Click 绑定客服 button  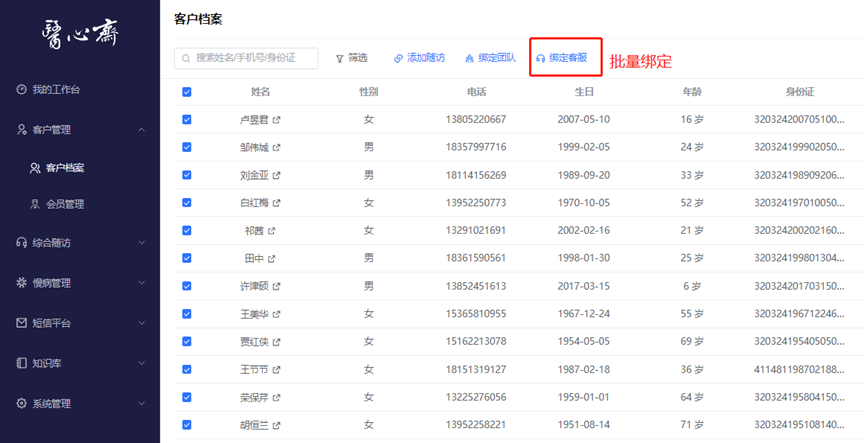pos(562,58)
